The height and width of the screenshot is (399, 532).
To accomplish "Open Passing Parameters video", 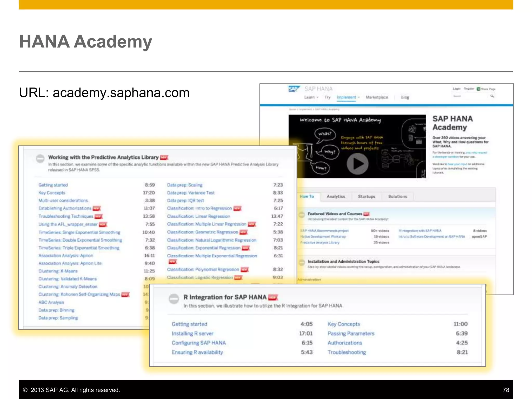I will 351,334.
